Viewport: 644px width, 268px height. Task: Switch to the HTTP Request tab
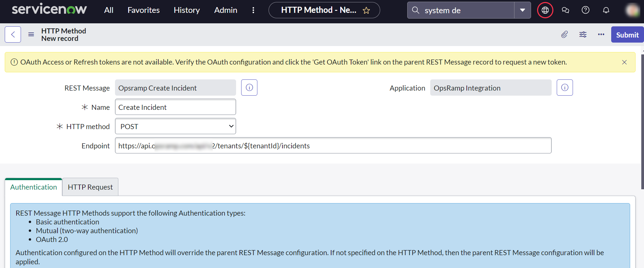click(x=90, y=187)
